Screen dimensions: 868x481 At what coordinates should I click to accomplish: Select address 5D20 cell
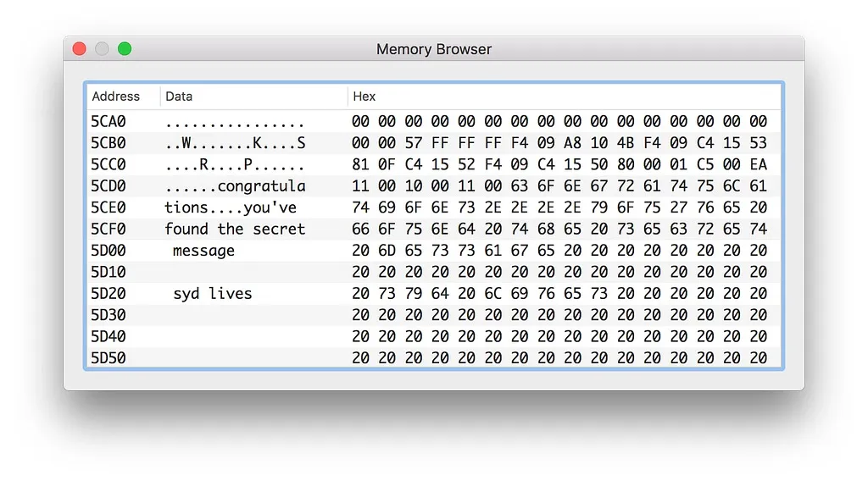(x=108, y=294)
